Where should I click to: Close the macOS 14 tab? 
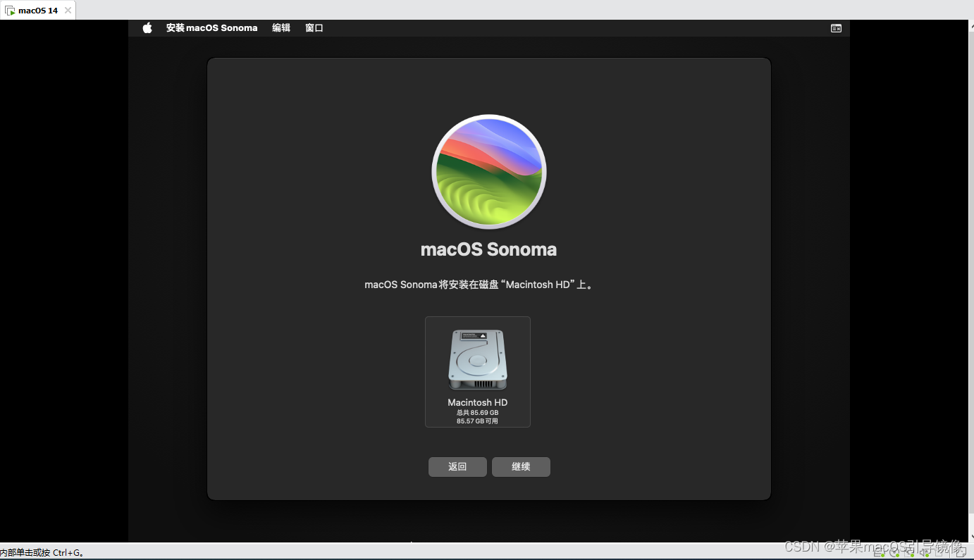[68, 11]
